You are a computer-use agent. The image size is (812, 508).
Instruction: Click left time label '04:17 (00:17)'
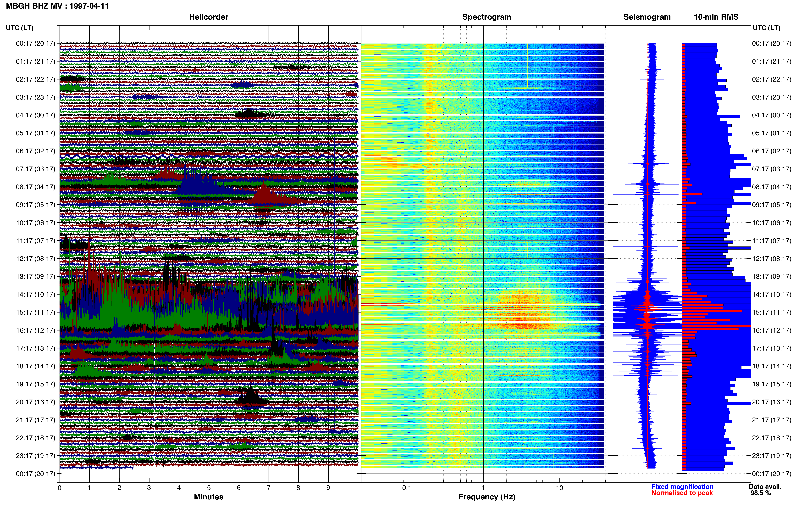pyautogui.click(x=36, y=115)
